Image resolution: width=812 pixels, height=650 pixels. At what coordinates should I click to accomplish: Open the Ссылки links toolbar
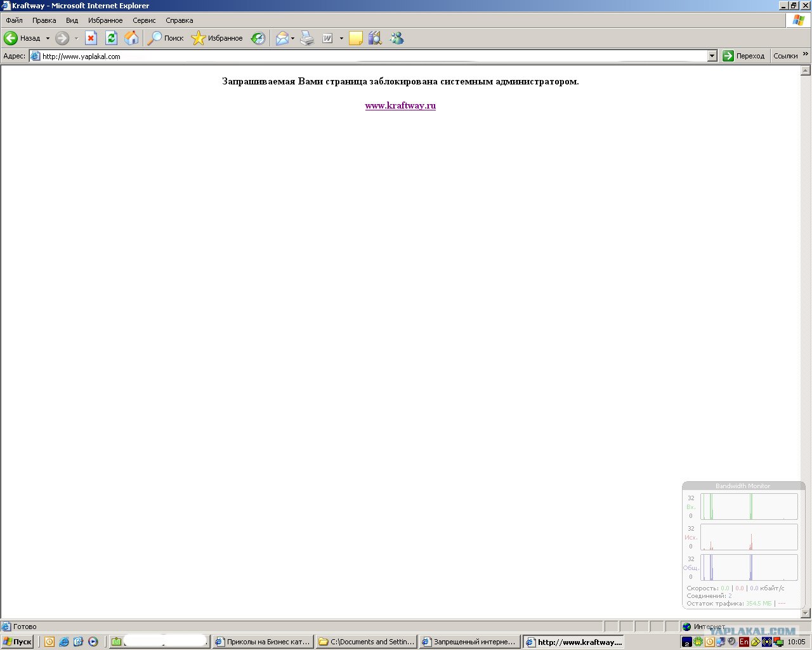pyautogui.click(x=785, y=56)
